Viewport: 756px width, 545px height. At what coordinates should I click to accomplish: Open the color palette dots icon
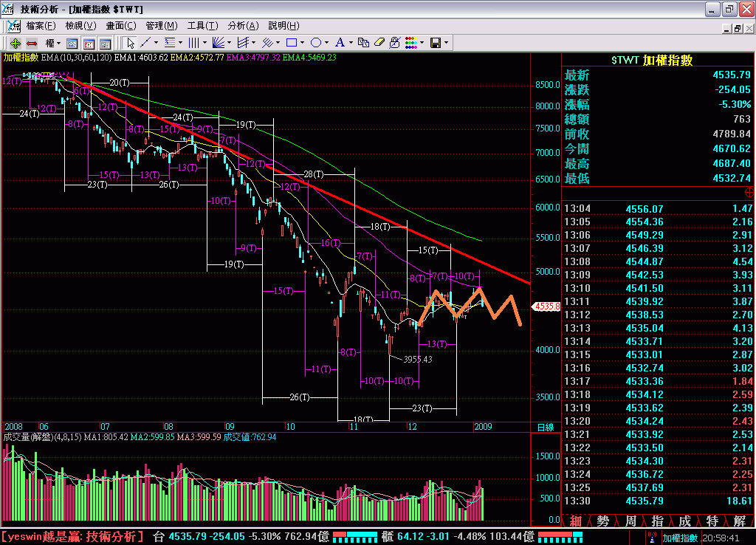pyautogui.click(x=411, y=43)
